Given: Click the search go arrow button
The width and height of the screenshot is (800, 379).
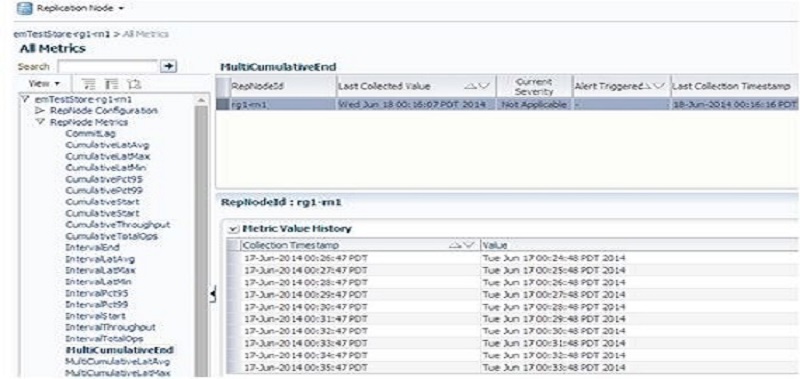Looking at the screenshot, I should (167, 66).
